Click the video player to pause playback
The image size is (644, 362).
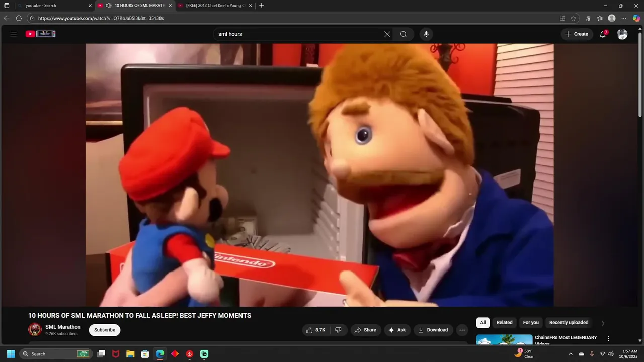[319, 175]
